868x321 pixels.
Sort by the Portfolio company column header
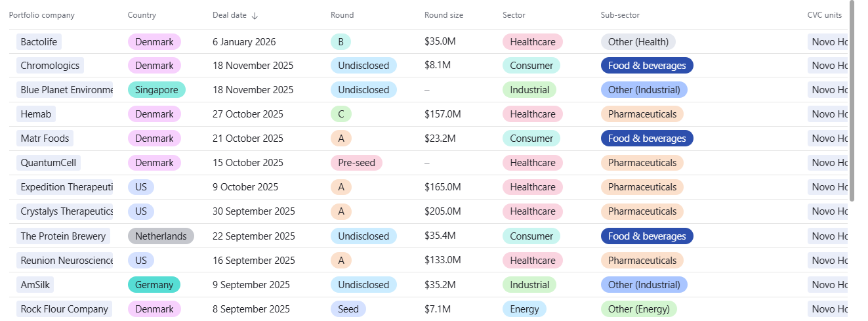[x=41, y=15]
